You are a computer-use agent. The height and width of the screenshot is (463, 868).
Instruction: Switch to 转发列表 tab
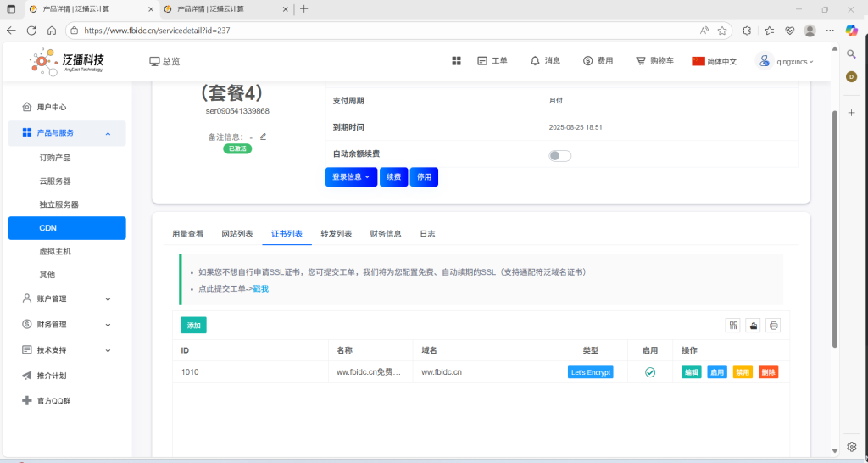coord(337,234)
